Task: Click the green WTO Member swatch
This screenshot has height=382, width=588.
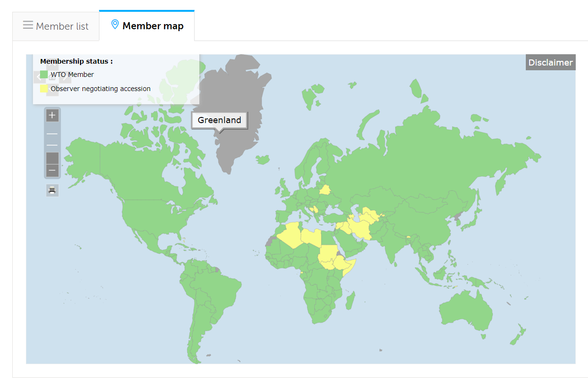Action: click(x=44, y=75)
